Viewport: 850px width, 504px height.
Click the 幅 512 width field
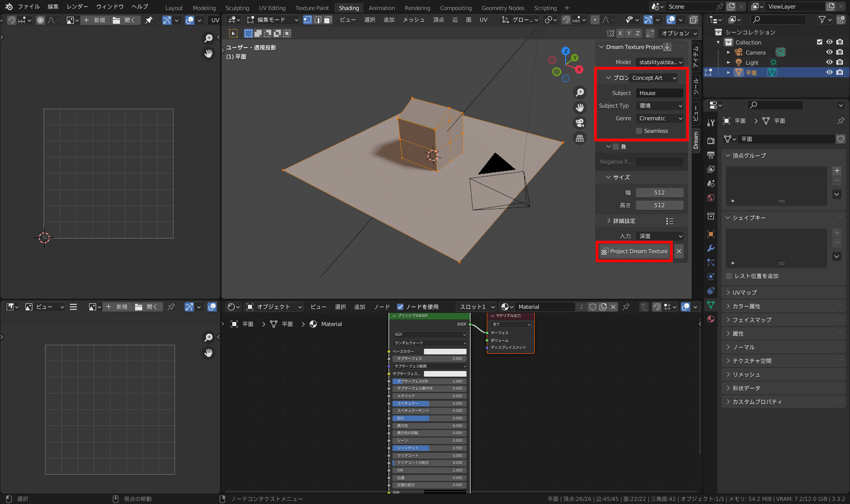pos(659,192)
